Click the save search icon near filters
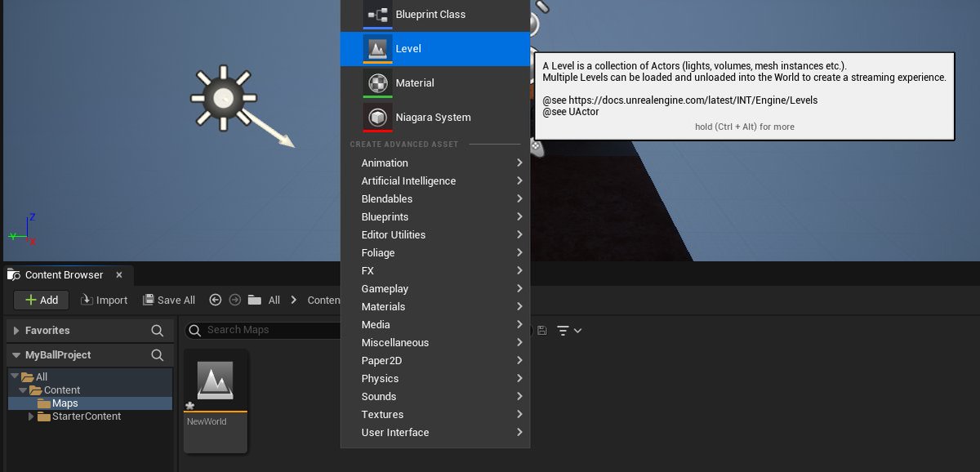 pyautogui.click(x=542, y=330)
